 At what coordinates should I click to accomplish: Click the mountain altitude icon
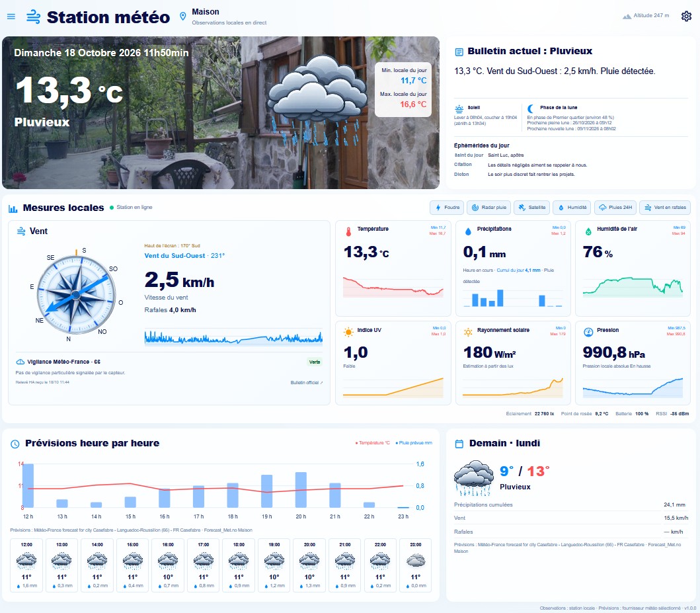[x=627, y=16]
